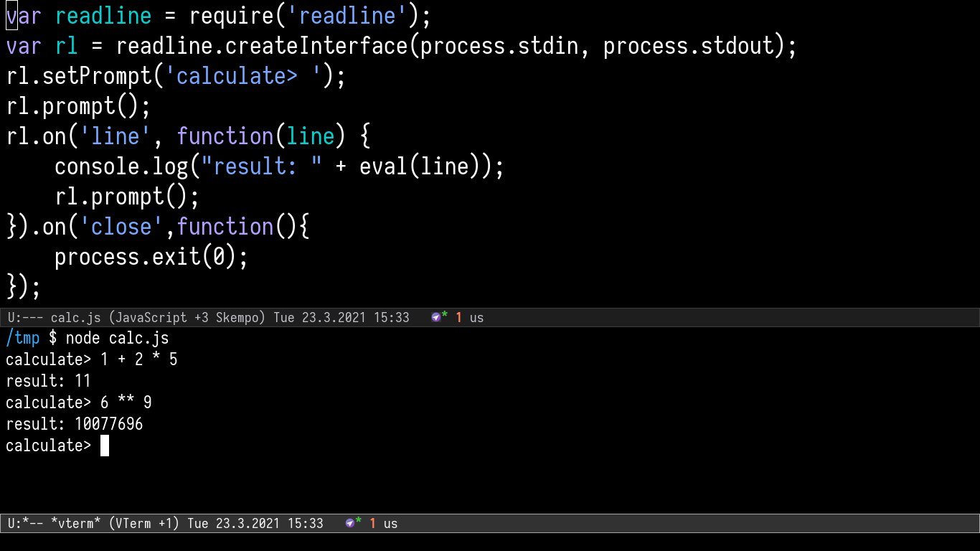Click the red unread count 1 in calc.js mode line
The image size is (980, 551).
click(x=458, y=317)
